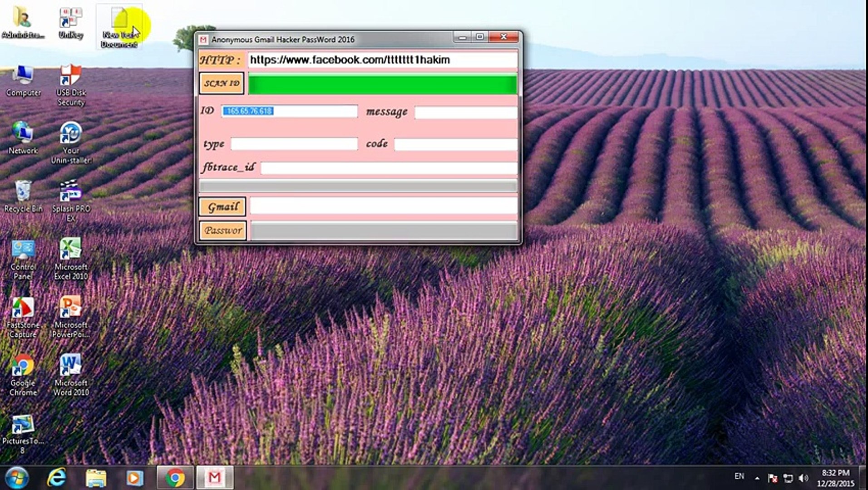Viewport: 868px width, 490px height.
Task: Minimize the Anonymous Gmail Hacker window
Action: 462,37
